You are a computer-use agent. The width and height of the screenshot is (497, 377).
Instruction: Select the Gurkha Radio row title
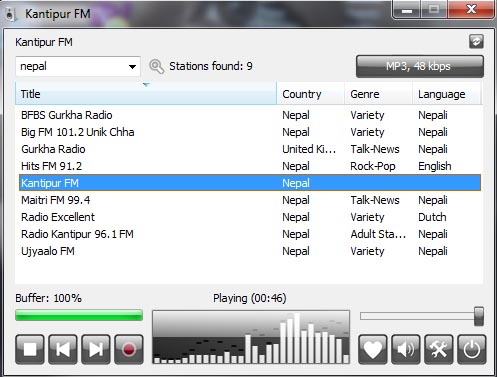coord(53,149)
